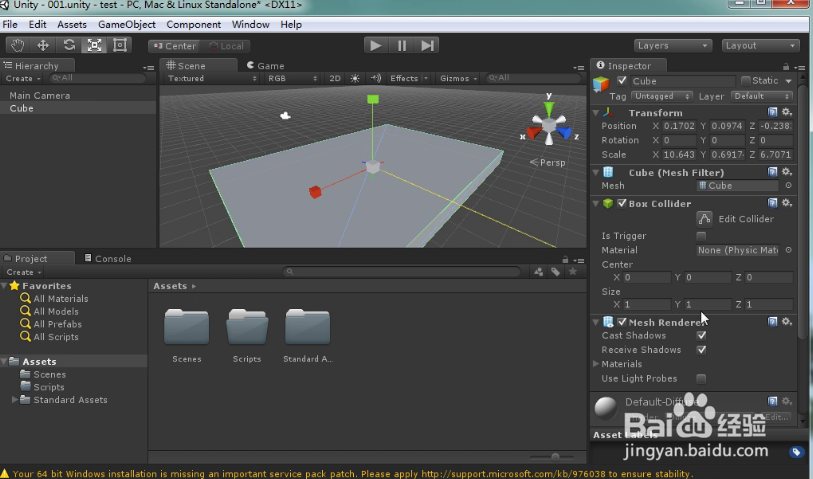
Task: Select the Move (translate) tool
Action: tap(43, 45)
